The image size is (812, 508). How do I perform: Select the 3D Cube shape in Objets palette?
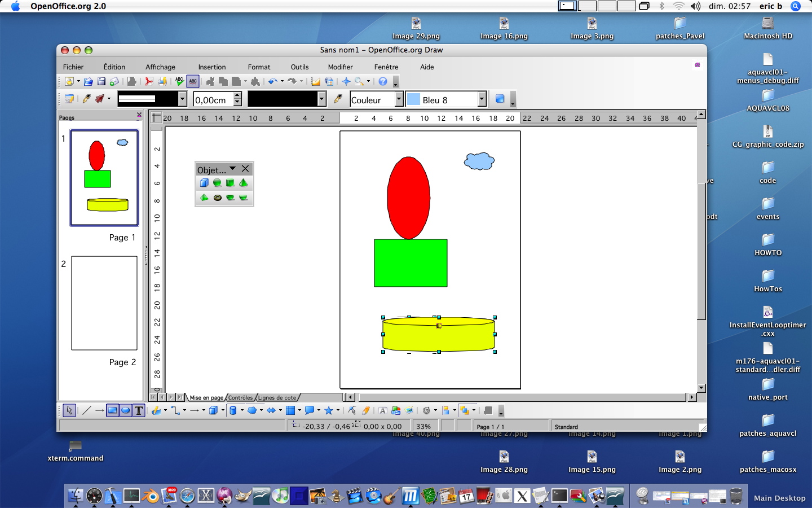coord(204,183)
